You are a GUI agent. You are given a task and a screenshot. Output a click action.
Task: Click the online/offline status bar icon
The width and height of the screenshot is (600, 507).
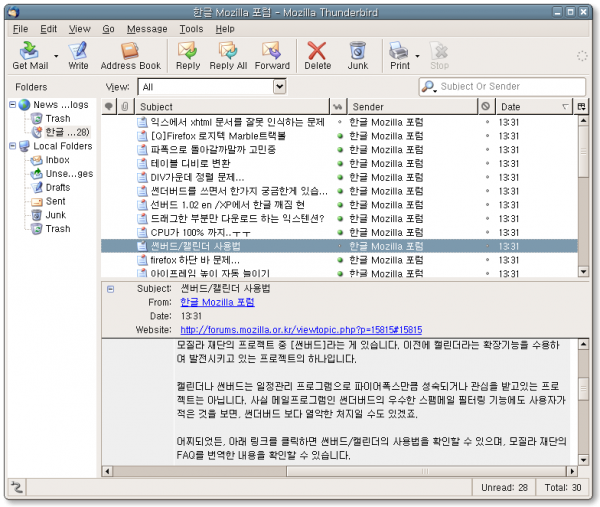point(16,487)
